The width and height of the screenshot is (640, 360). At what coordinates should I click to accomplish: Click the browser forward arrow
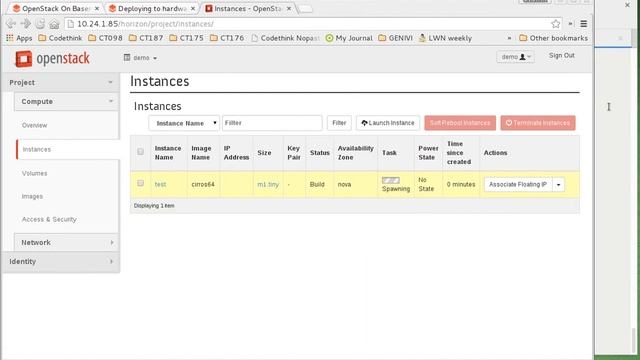(x=25, y=24)
